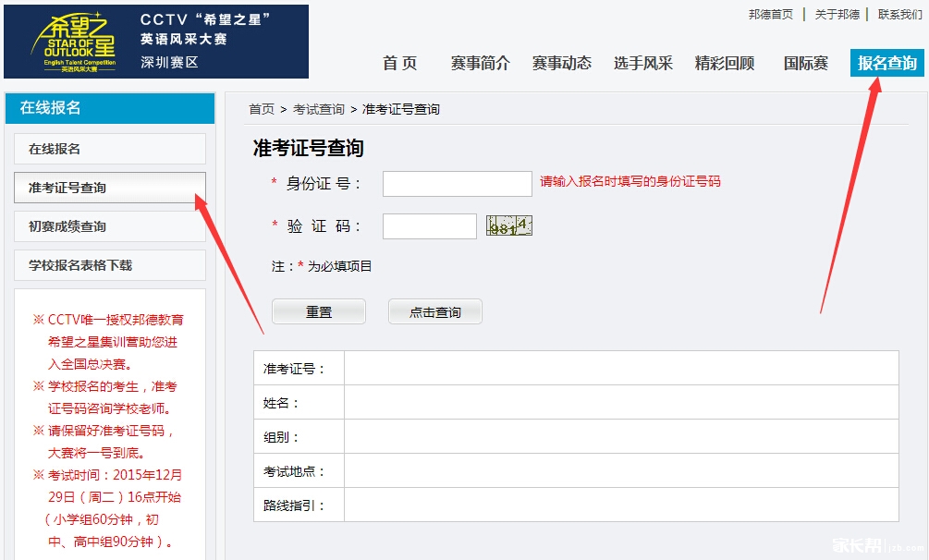Open 初赛成绩查询 from the sidebar

110,226
